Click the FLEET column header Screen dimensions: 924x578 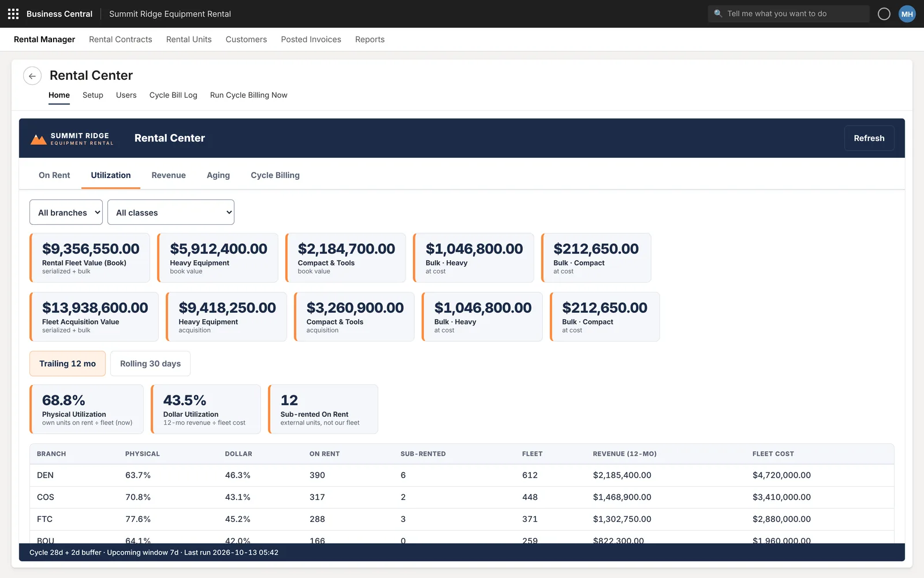click(x=532, y=454)
